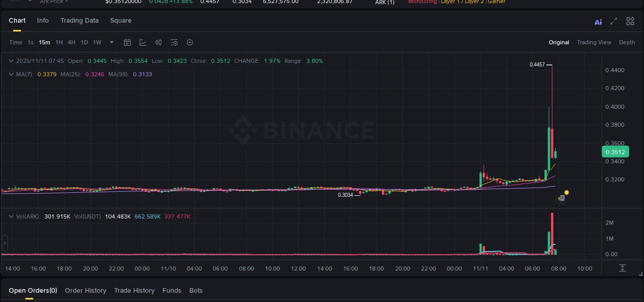Open the date range calendar icon
Screen dimensions: 644x302
pos(127,42)
